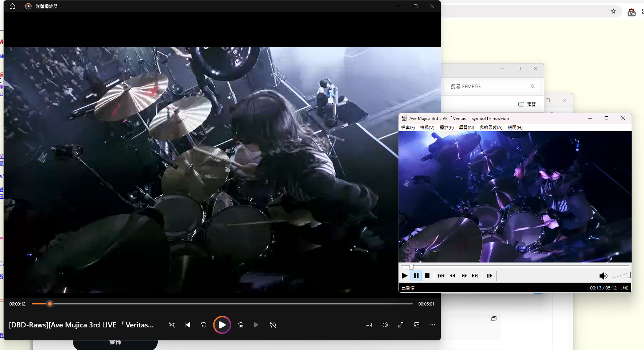
Task: Step one frame forward in MPC player
Action: tap(490, 276)
